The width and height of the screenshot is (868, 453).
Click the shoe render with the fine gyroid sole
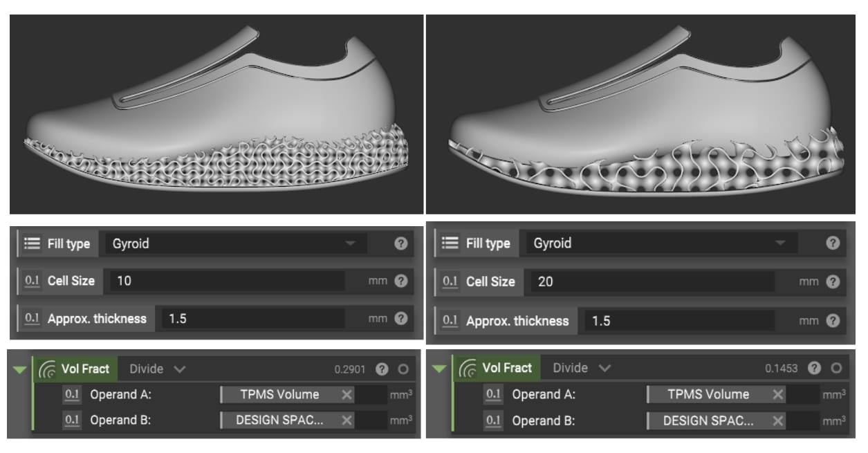click(216, 114)
